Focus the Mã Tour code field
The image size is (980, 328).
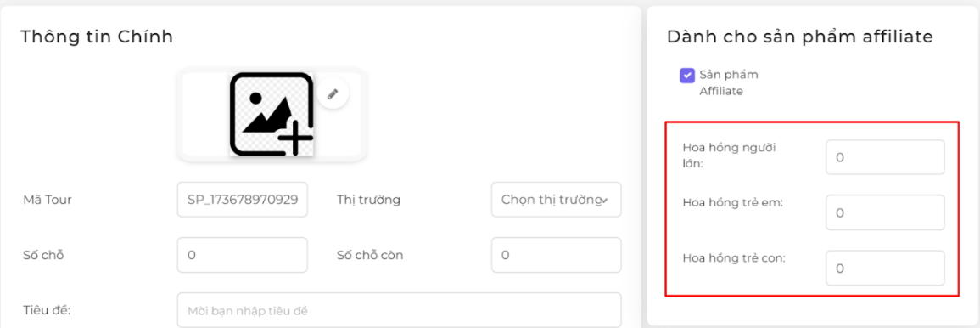pos(243,200)
